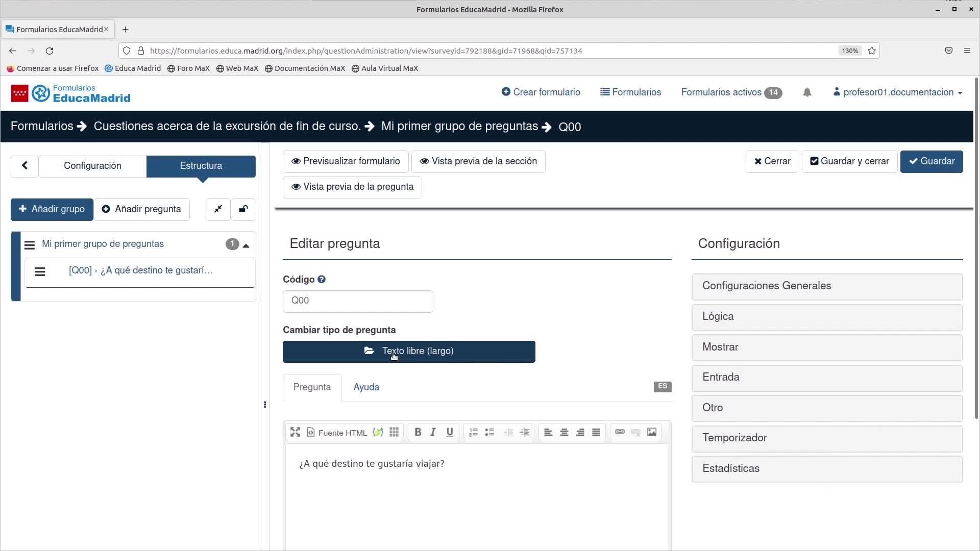Toggle underline formatting in editor

point(450,432)
